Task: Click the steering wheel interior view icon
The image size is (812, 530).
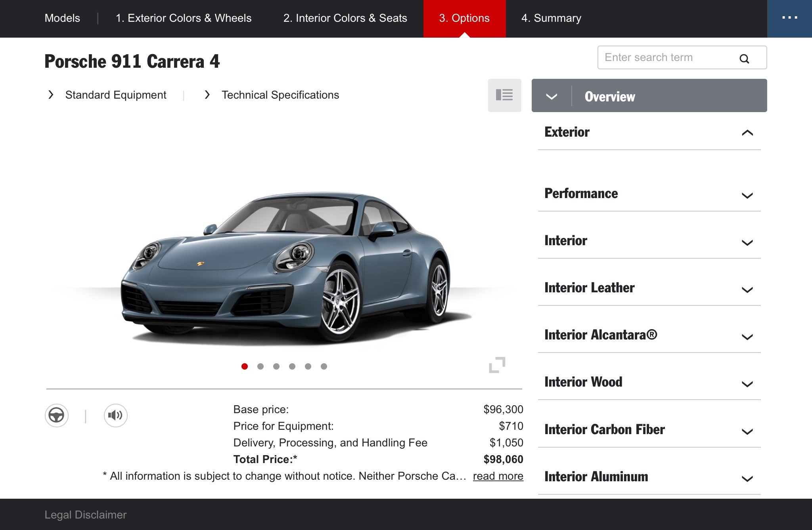Action: [x=56, y=416]
